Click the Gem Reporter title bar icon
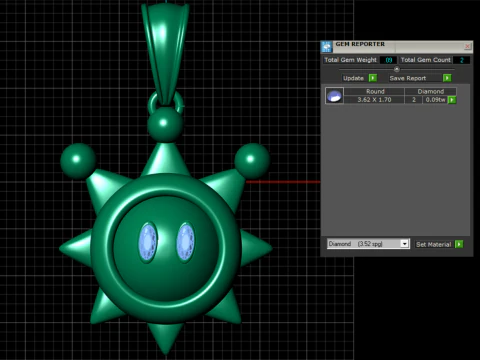The image size is (480, 360). click(x=327, y=47)
